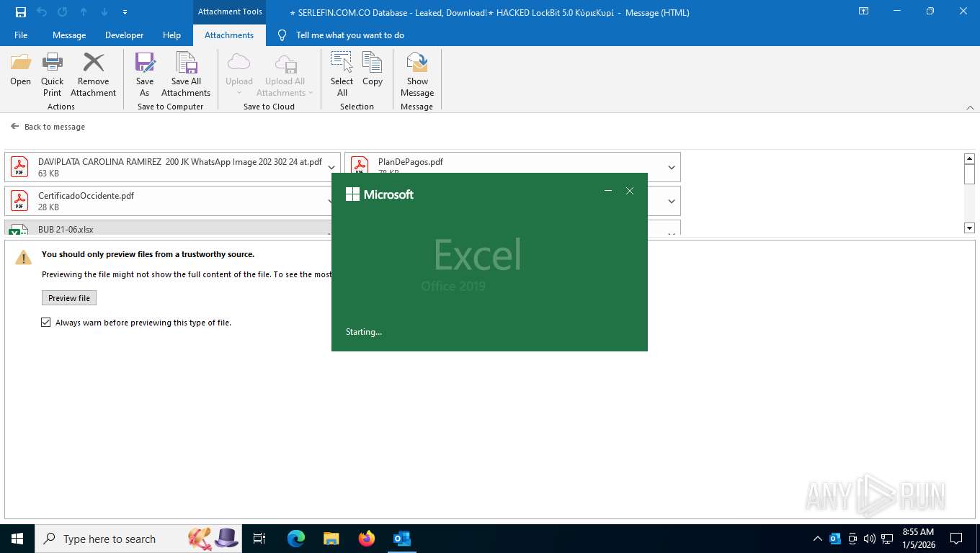Open File Explorer from taskbar
Image resolution: width=980 pixels, height=553 pixels.
pyautogui.click(x=331, y=539)
